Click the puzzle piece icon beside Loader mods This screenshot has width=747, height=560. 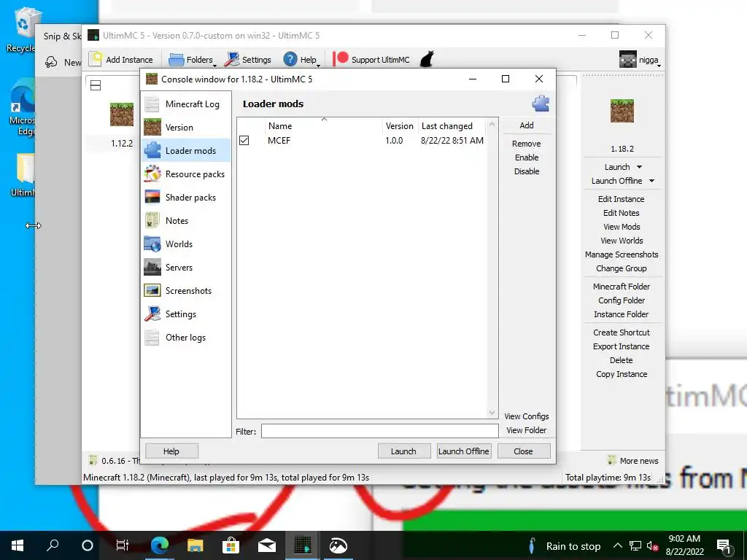pos(541,104)
